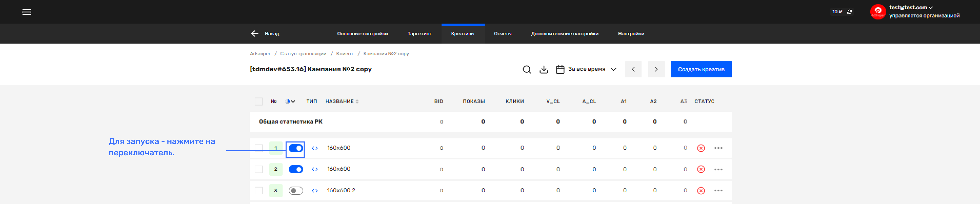
Task: Open the test@test.com account dropdown
Action: pyautogui.click(x=911, y=7)
